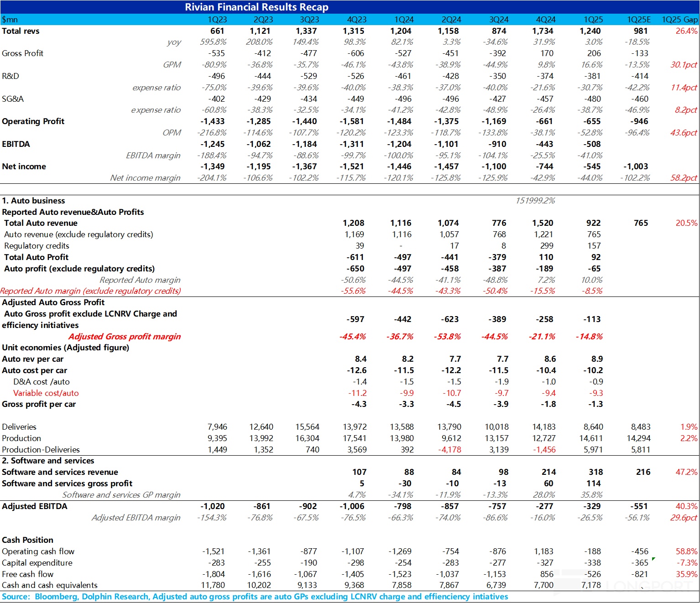Select 1Q25E Adjusted EBITDA value -551
Screen dimensions: 700x603
click(x=640, y=506)
